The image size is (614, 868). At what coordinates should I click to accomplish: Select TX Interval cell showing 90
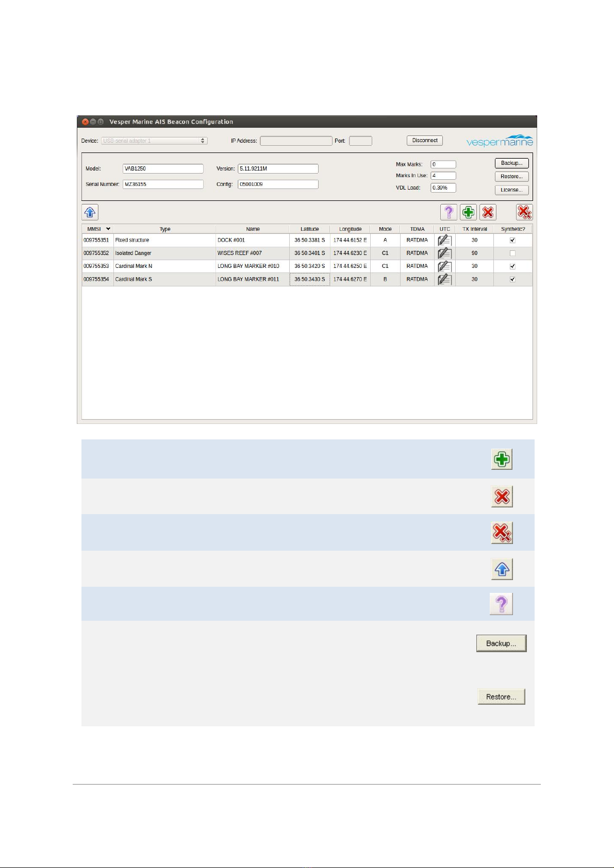tap(475, 253)
